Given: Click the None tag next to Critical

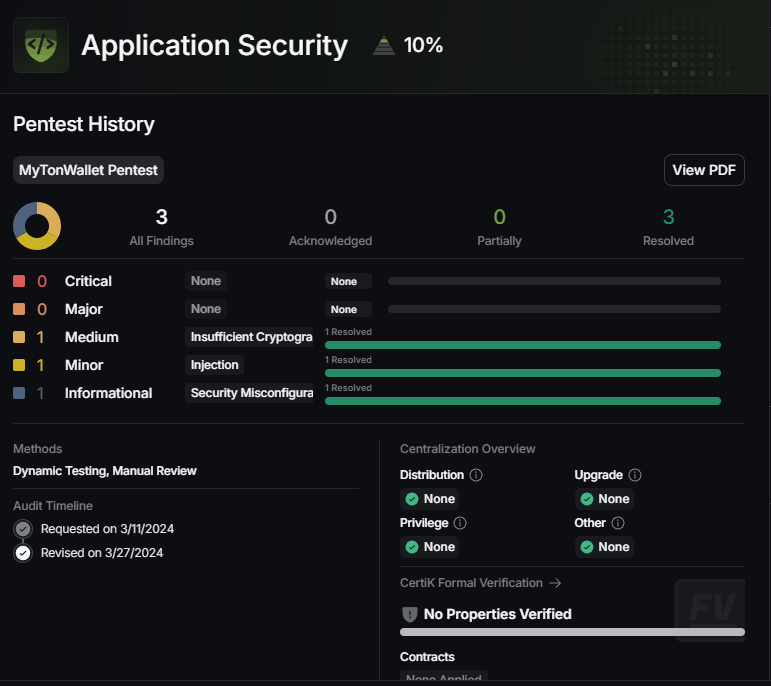Looking at the screenshot, I should pos(206,281).
